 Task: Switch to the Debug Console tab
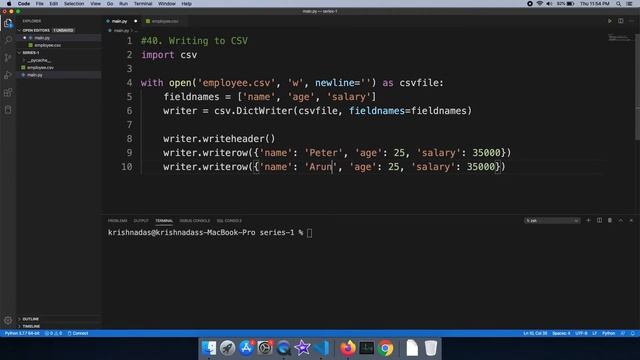tap(195, 220)
